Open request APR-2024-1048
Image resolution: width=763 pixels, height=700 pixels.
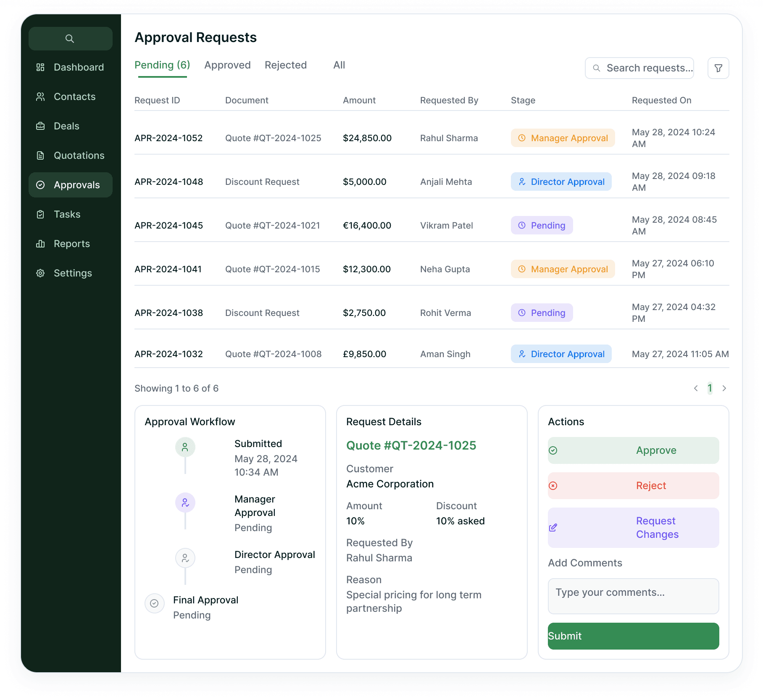[x=168, y=182]
